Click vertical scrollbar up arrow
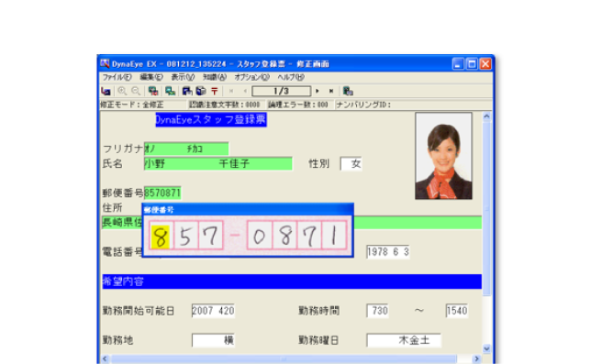The image size is (591, 364). pos(486,116)
